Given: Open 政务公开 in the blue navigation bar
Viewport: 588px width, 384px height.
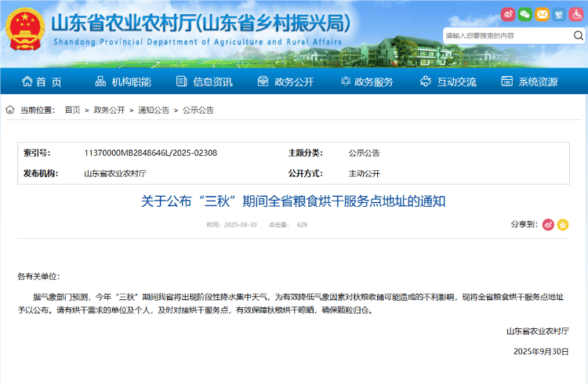Looking at the screenshot, I should tap(285, 82).
